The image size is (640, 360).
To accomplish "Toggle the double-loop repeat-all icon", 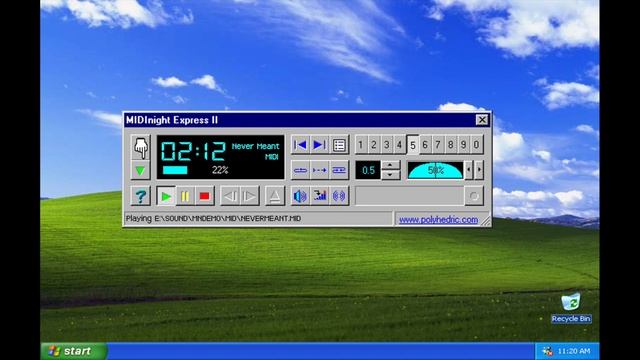I will [339, 170].
